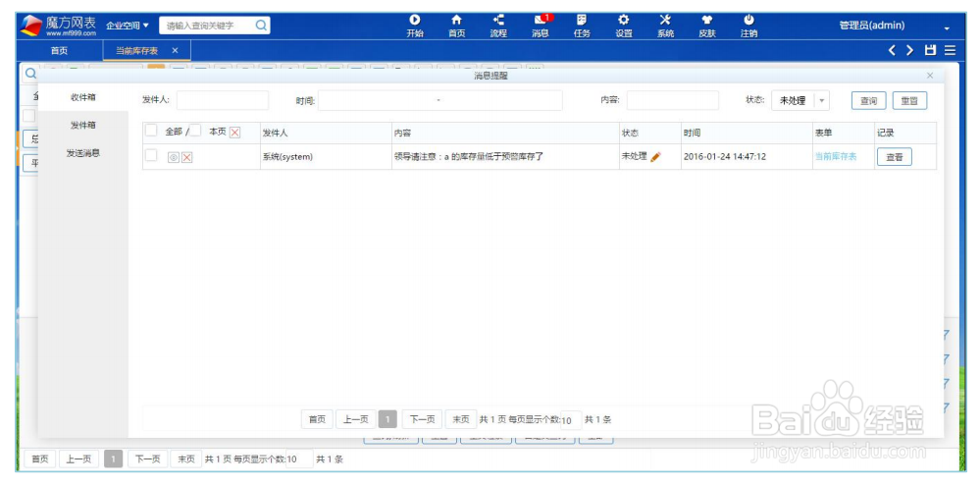This screenshot has height=485, width=980.
Task: Switch to the 首页 tab
Action: tap(60, 51)
